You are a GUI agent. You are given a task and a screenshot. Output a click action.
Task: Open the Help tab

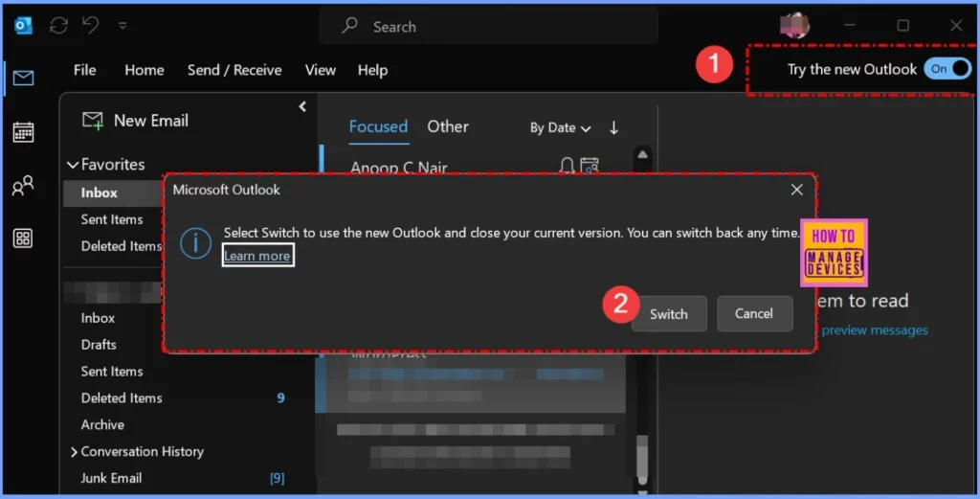(x=372, y=70)
